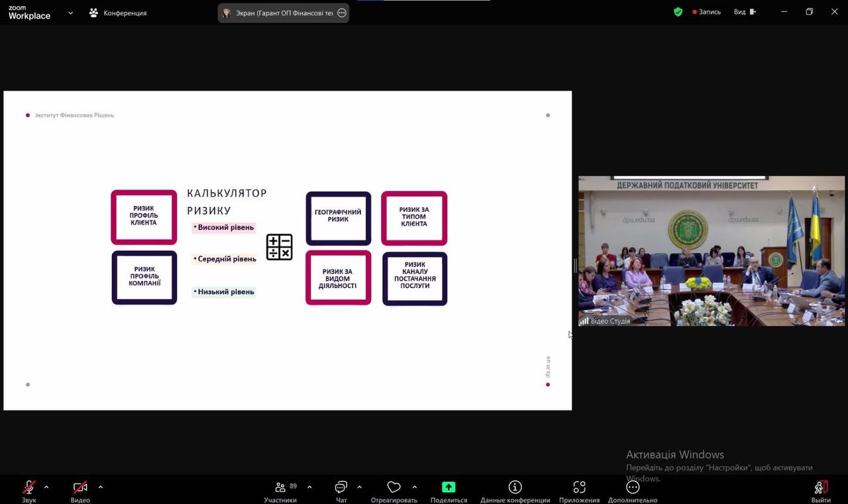Click the recording indicator

706,12
